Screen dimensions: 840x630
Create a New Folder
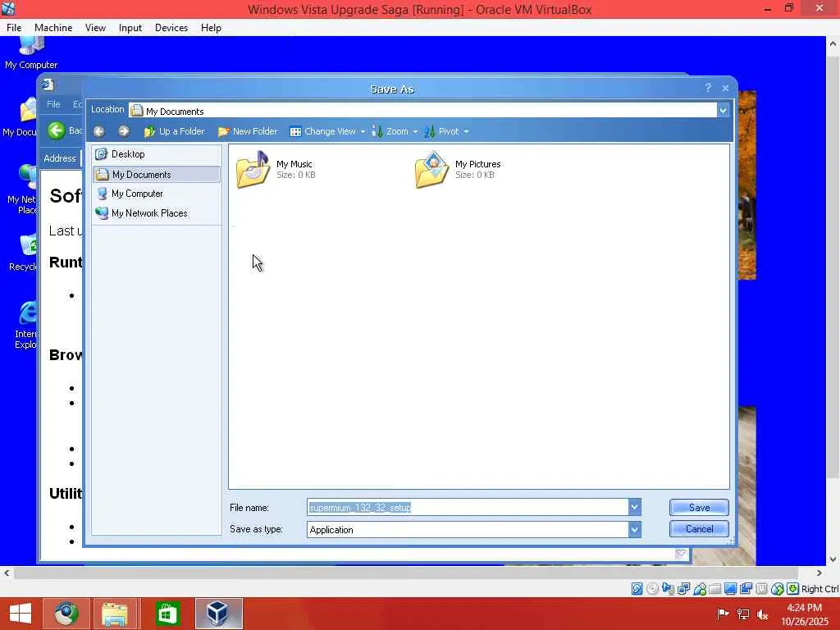point(248,131)
